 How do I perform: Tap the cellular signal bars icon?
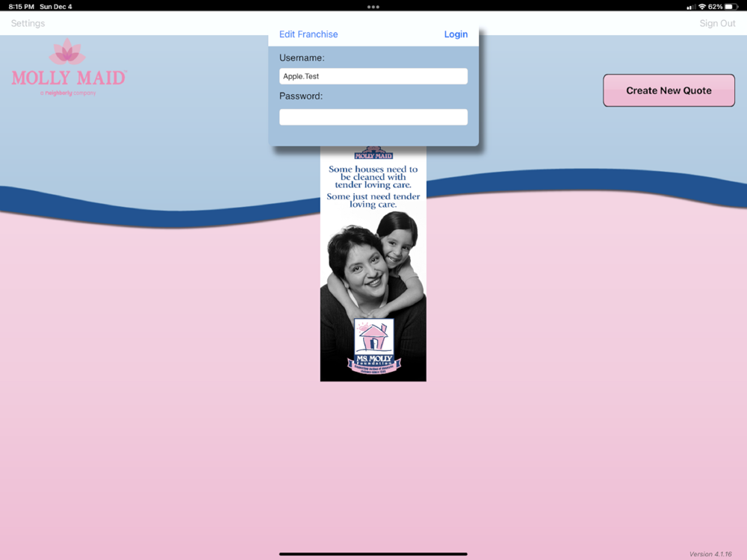pyautogui.click(x=691, y=7)
